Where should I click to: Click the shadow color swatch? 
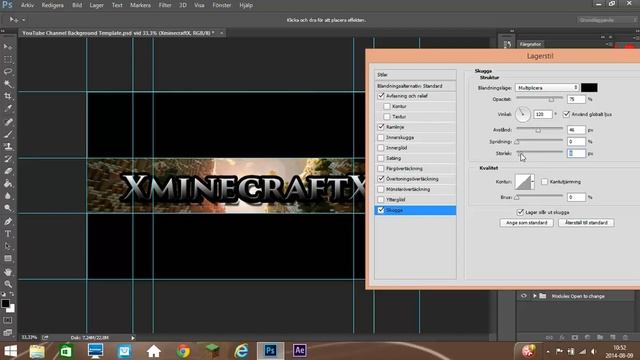pos(589,88)
